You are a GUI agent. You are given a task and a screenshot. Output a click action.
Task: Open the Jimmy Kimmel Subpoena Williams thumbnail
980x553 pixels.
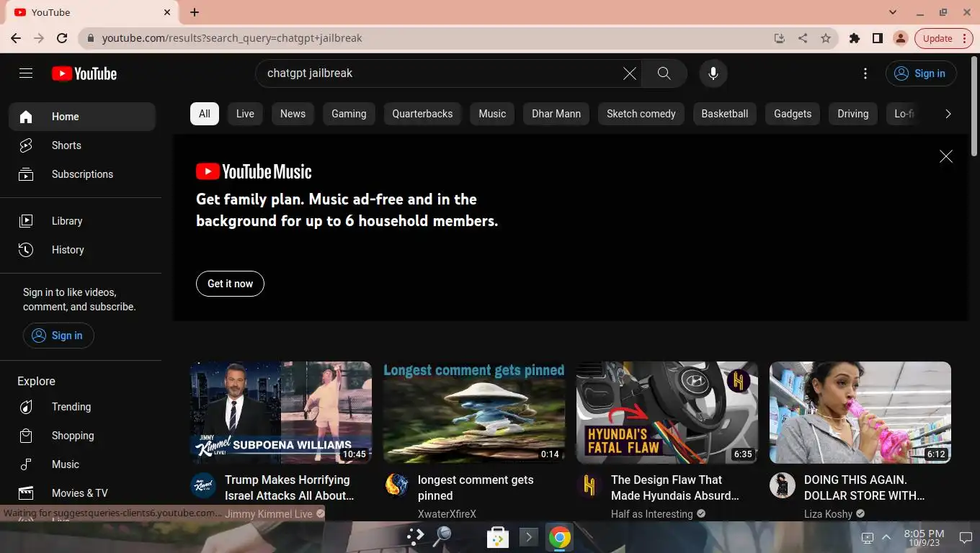(x=281, y=412)
